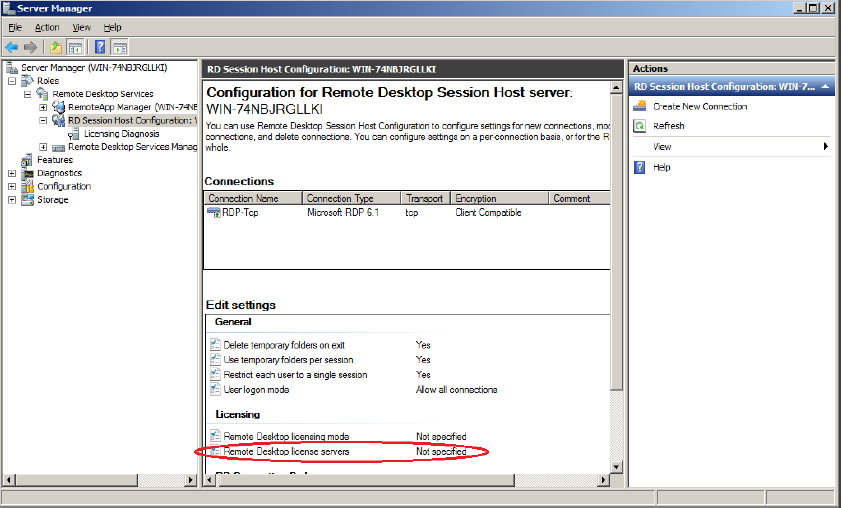Expand the Diagnostics tree node
Screen dimensions: 842x508
(12, 173)
